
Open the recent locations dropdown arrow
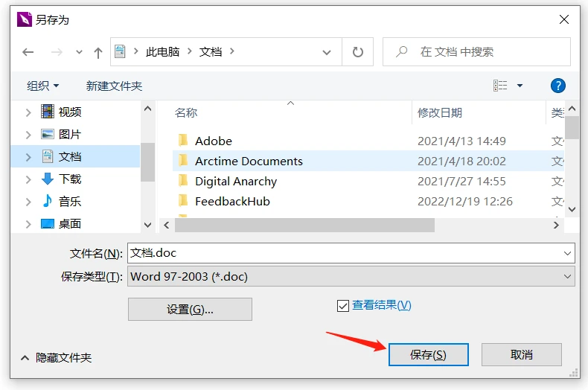click(79, 52)
